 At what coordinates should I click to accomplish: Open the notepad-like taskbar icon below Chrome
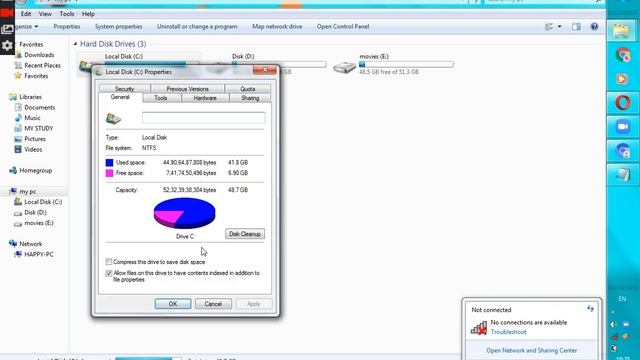622,175
